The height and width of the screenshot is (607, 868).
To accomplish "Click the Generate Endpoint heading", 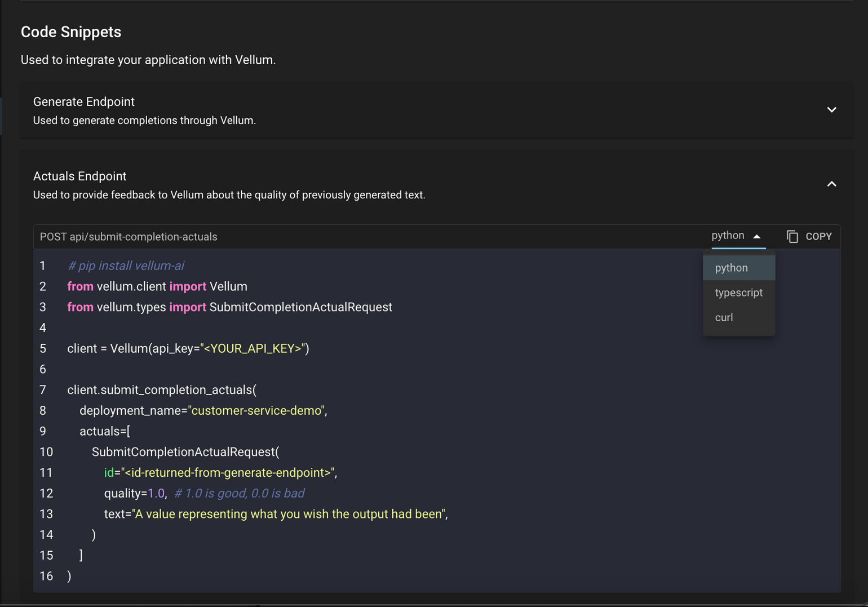I will click(x=84, y=101).
